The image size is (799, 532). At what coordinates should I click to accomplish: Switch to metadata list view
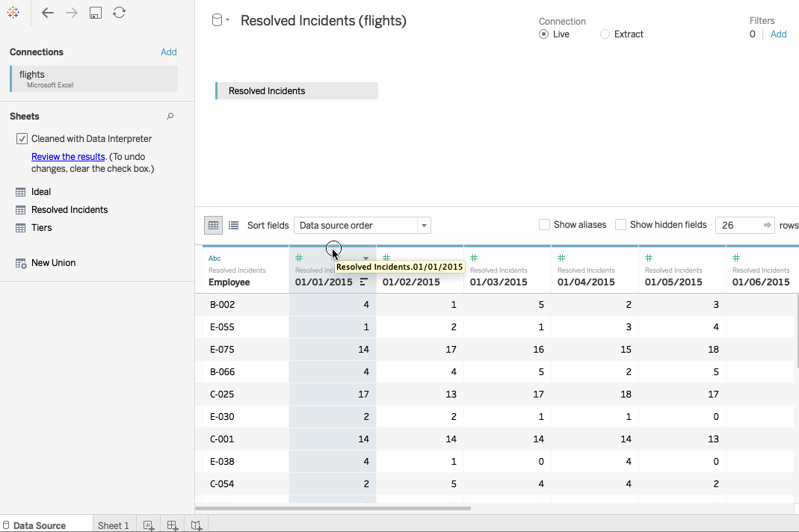233,225
